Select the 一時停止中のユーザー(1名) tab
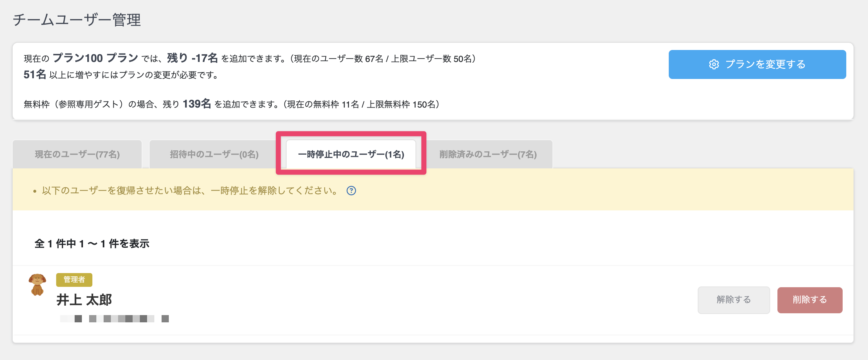This screenshot has width=868, height=360. pos(351,154)
